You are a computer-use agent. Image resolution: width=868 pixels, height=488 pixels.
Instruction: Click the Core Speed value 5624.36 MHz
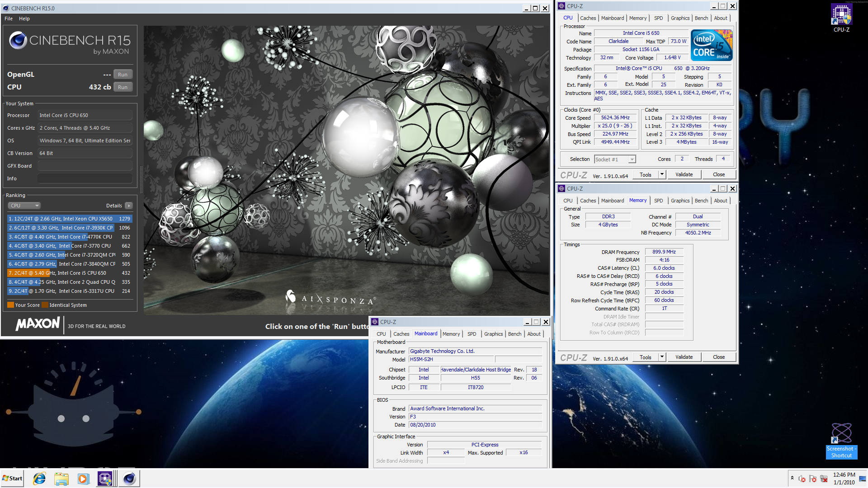click(615, 117)
